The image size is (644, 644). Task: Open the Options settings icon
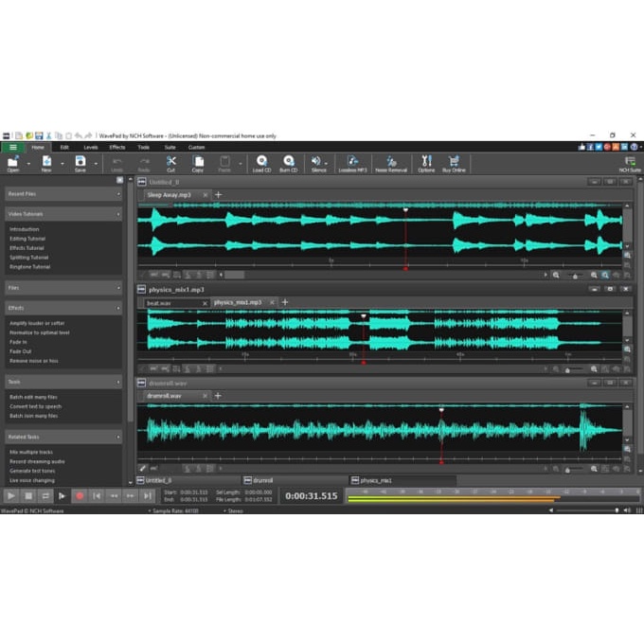coord(426,162)
